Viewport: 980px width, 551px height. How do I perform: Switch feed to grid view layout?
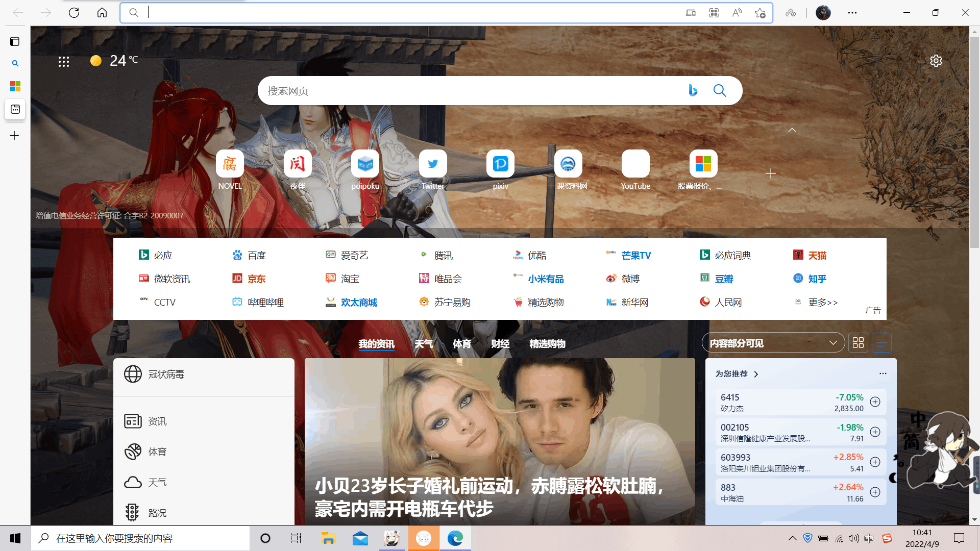(x=858, y=343)
